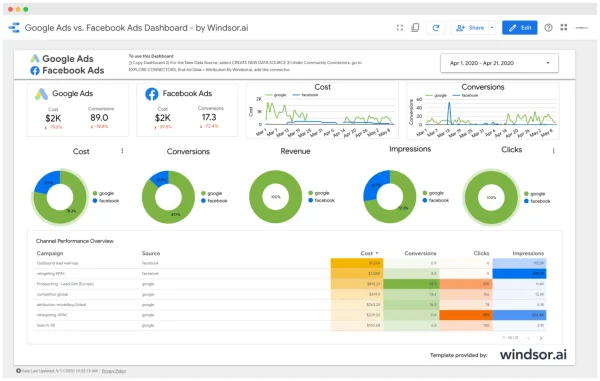This screenshot has height=381, width=600.
Task: Select the Prospecting LeadGen Europe campaign row
Action: coord(291,284)
